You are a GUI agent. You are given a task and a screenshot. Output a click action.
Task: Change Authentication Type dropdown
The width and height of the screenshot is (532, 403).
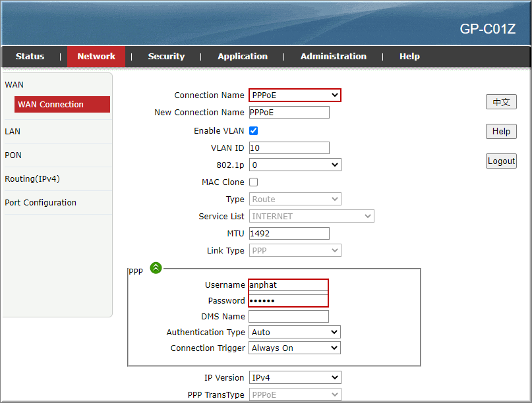pos(294,332)
